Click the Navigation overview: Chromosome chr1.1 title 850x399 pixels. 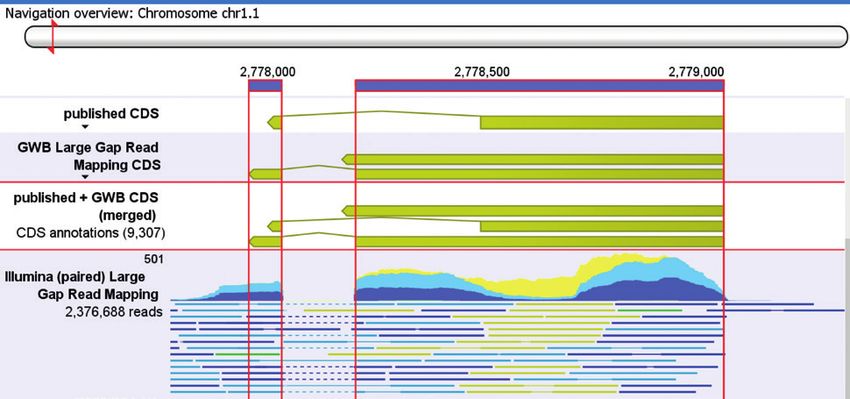pos(132,14)
